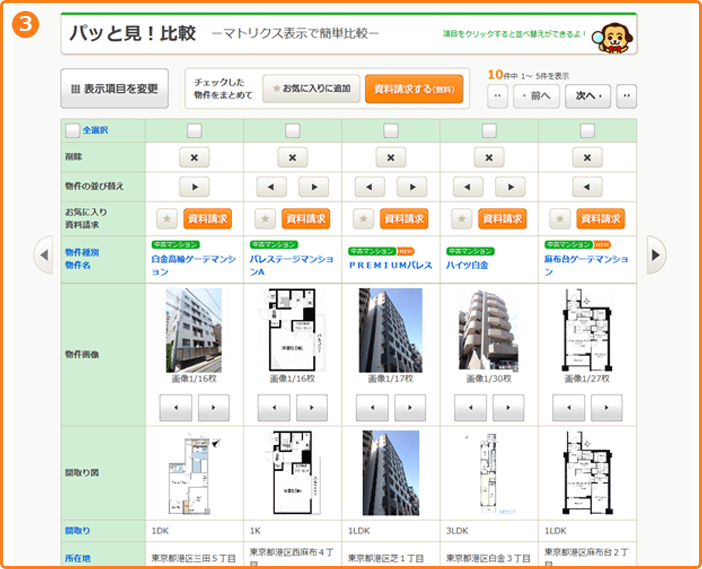Check the 全選択 checkbox
This screenshot has height=569, width=702.
tap(73, 130)
